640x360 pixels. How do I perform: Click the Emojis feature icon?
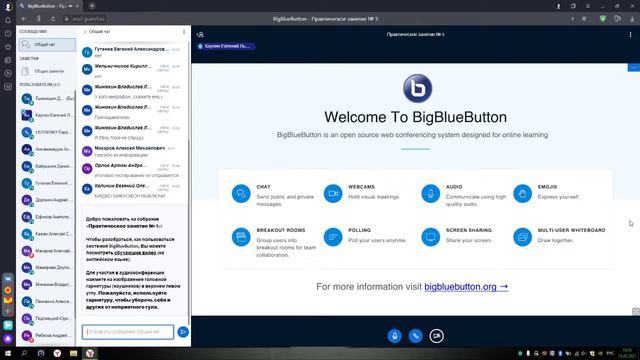coord(522,193)
